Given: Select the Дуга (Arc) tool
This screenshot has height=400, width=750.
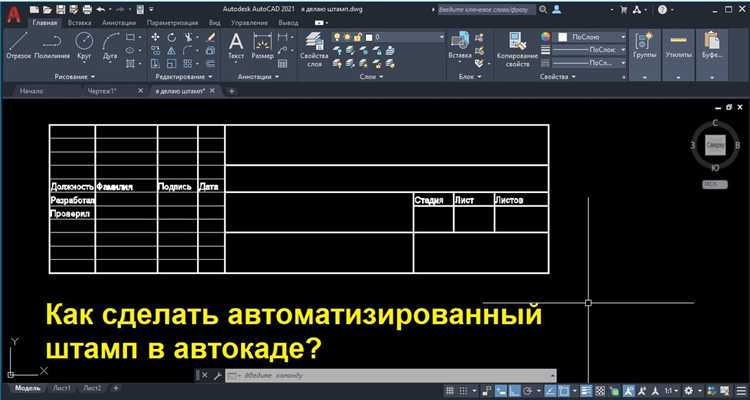Looking at the screenshot, I should pyautogui.click(x=110, y=45).
